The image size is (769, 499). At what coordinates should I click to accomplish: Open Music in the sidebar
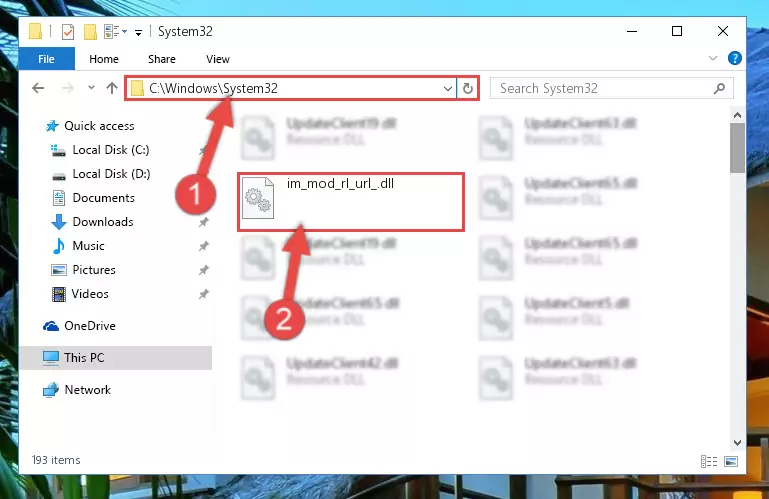[x=88, y=246]
